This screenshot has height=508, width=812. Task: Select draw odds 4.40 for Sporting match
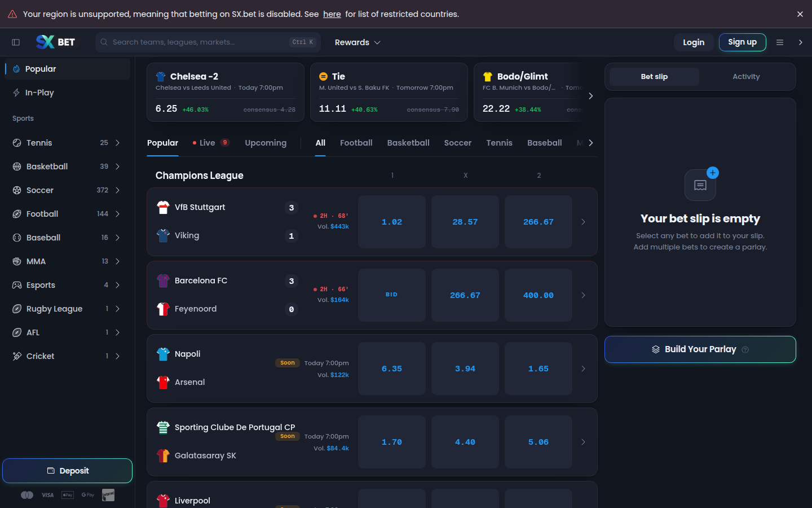[x=465, y=442]
